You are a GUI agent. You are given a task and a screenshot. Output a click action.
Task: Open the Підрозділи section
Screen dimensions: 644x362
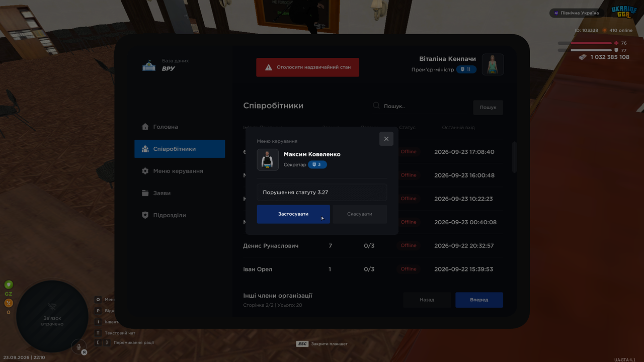tap(180, 215)
